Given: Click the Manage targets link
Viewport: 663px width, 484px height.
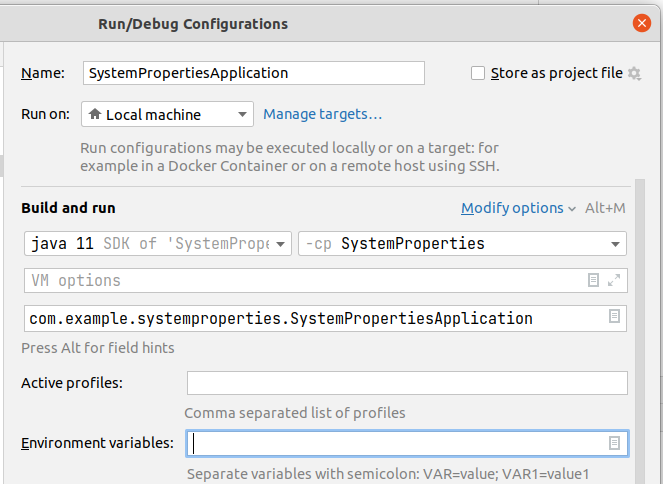Looking at the screenshot, I should 322,115.
